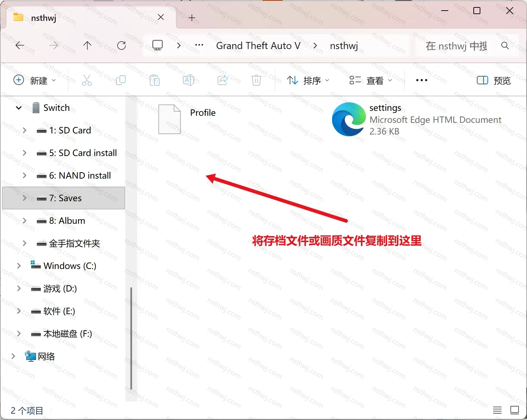Expand chevron after Grand Theft Auto V
Screen dimensions: 527x420
pos(315,46)
